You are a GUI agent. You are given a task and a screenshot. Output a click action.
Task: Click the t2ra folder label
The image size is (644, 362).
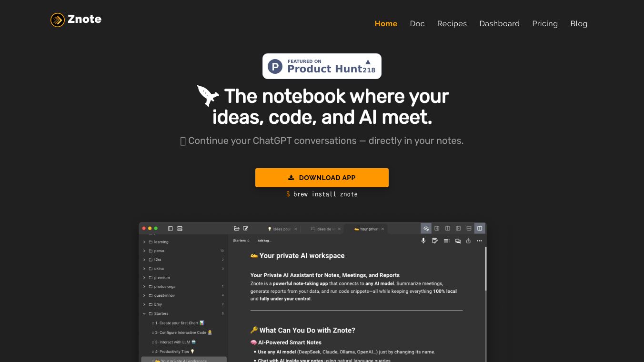click(x=158, y=260)
